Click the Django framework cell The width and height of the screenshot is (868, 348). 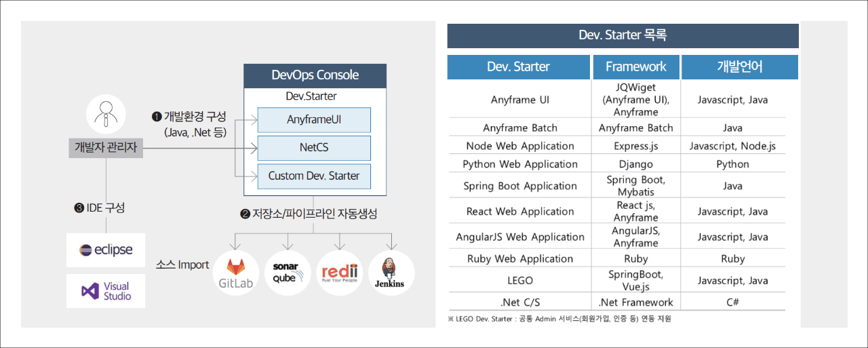(636, 164)
